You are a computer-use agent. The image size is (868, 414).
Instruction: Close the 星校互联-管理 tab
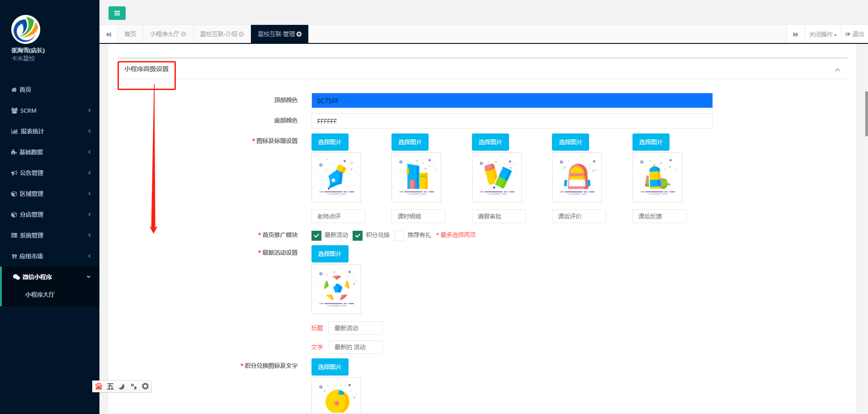(299, 34)
